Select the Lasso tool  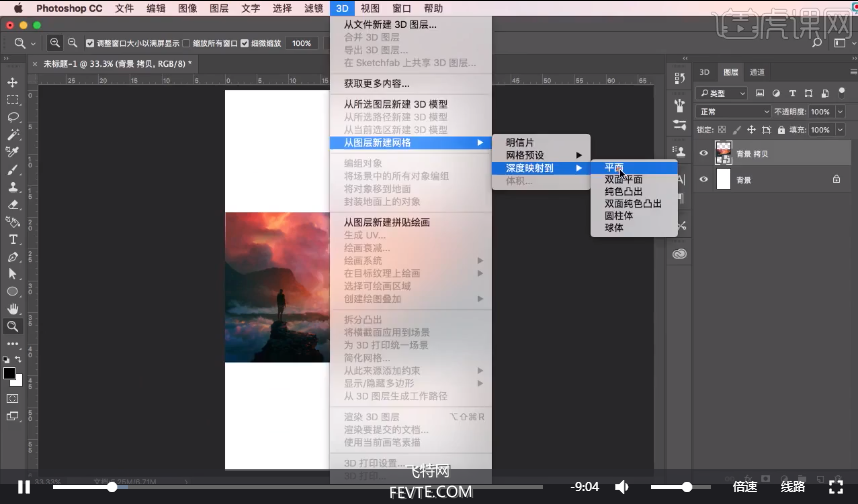tap(13, 117)
